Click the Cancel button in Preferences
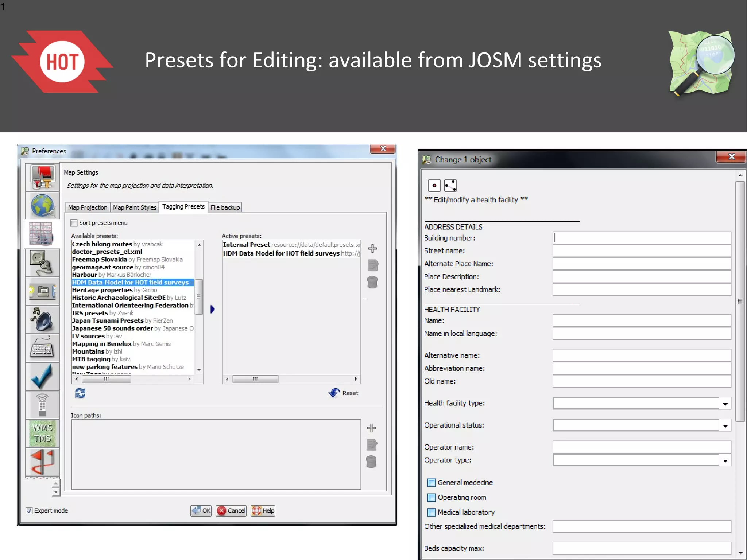 [231, 511]
